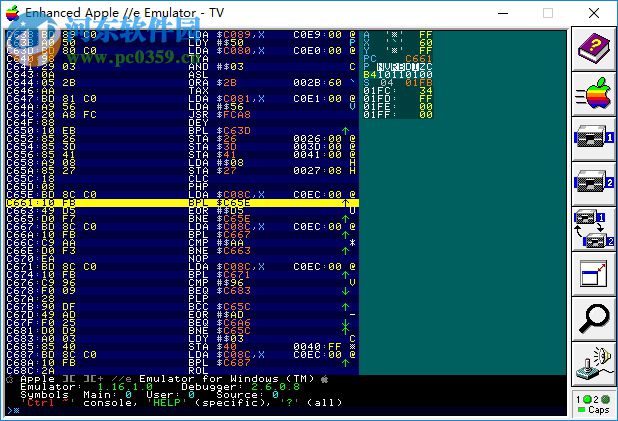Viewport: 618px width, 421px height.
Task: Click drive 1 status LED indicator
Action: [587, 399]
